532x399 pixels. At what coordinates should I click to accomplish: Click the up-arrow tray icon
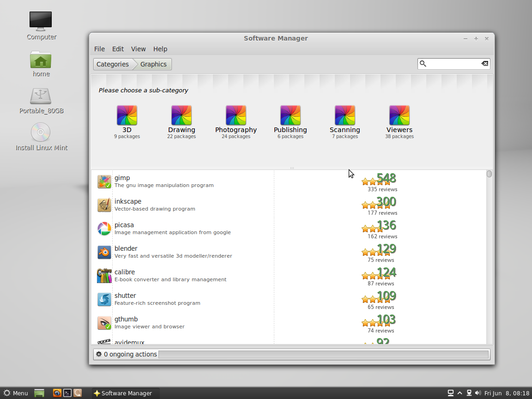pos(460,393)
